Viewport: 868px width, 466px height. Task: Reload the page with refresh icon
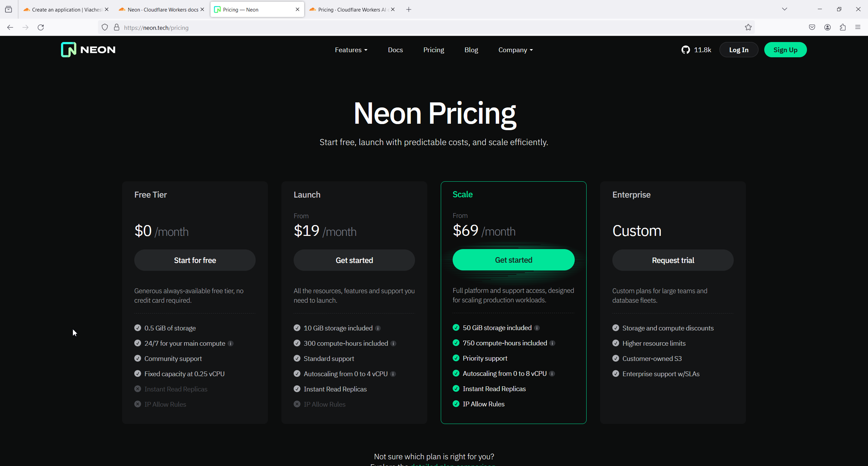click(41, 27)
